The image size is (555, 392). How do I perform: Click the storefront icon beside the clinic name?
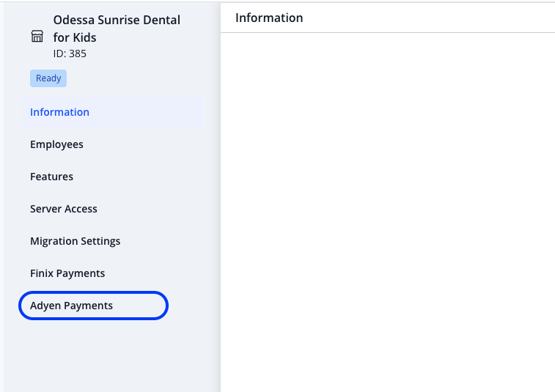pyautogui.click(x=37, y=36)
